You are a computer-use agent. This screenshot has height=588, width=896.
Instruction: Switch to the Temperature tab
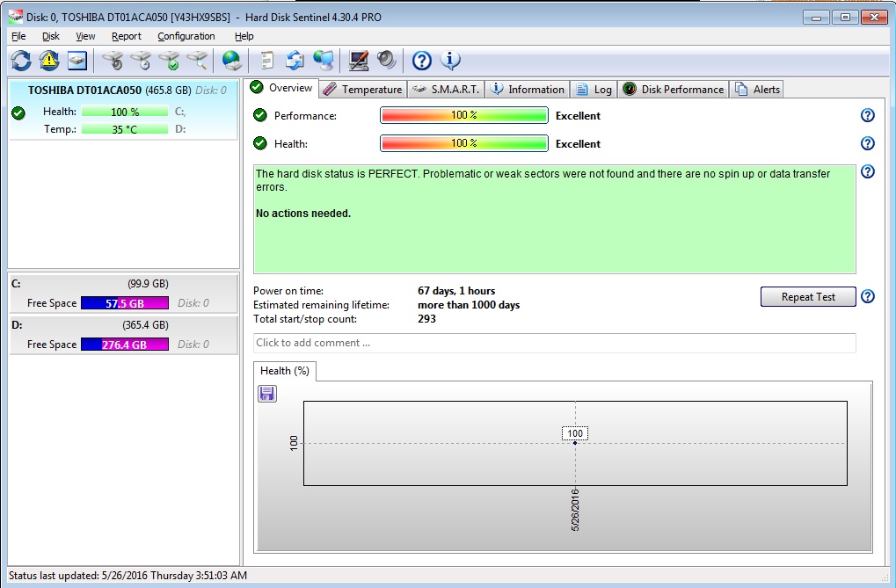[x=362, y=89]
